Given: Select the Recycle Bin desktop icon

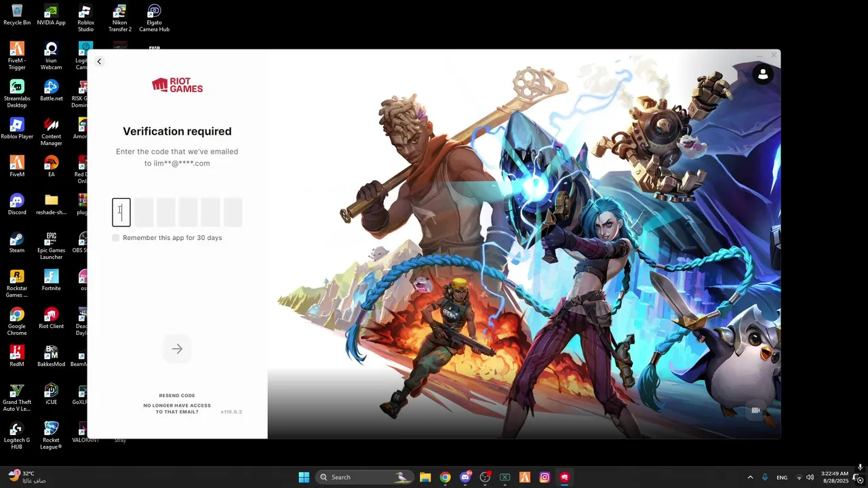Looking at the screenshot, I should (17, 15).
